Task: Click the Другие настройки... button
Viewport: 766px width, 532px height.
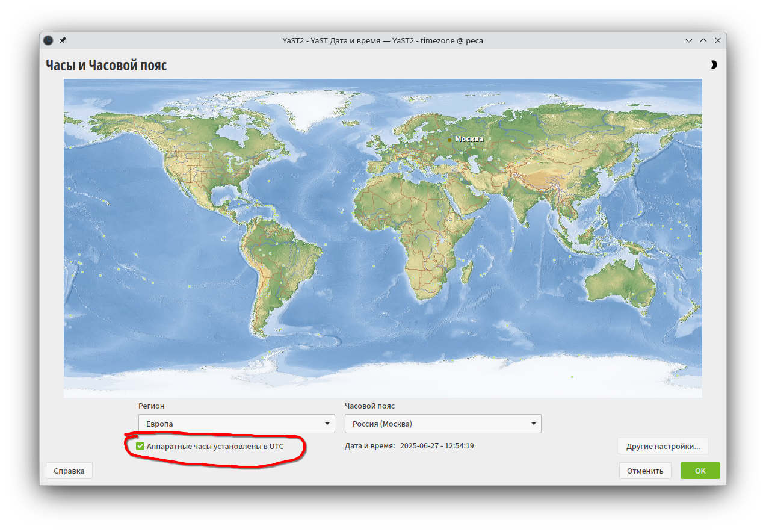Action: [663, 446]
